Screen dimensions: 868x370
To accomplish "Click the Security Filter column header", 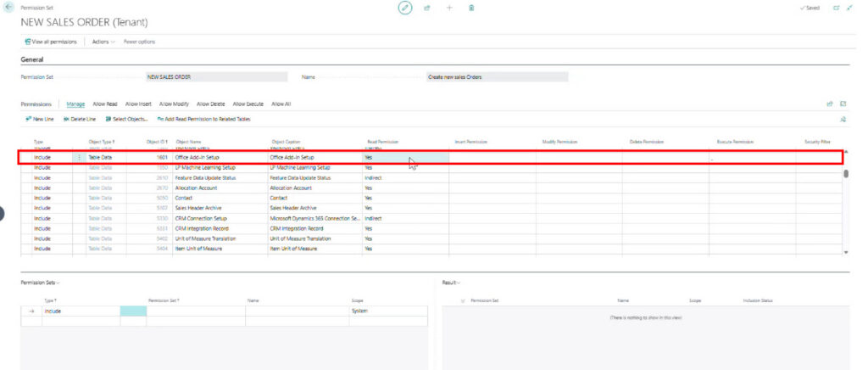I will click(x=817, y=143).
